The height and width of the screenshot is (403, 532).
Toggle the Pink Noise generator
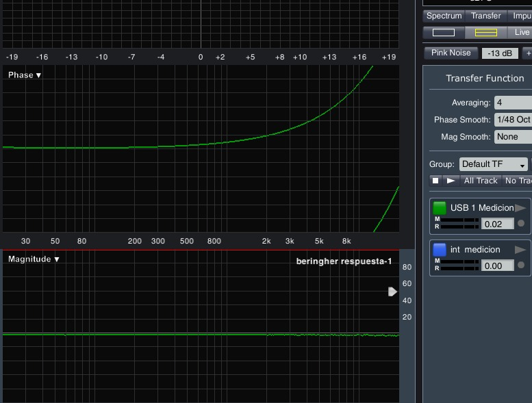coord(451,53)
